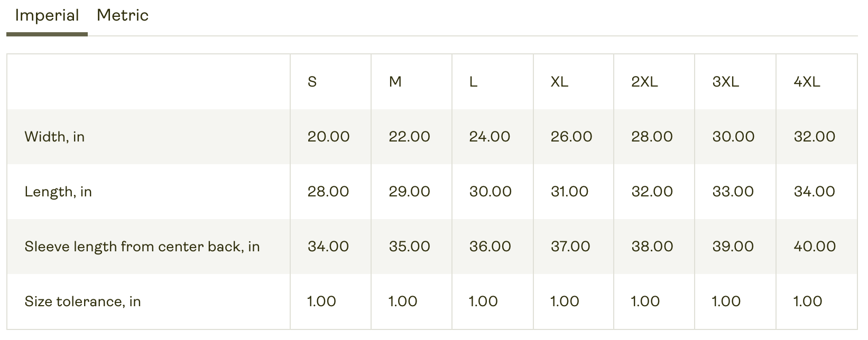The width and height of the screenshot is (868, 340).
Task: Click the L size column header
Action: 473,82
